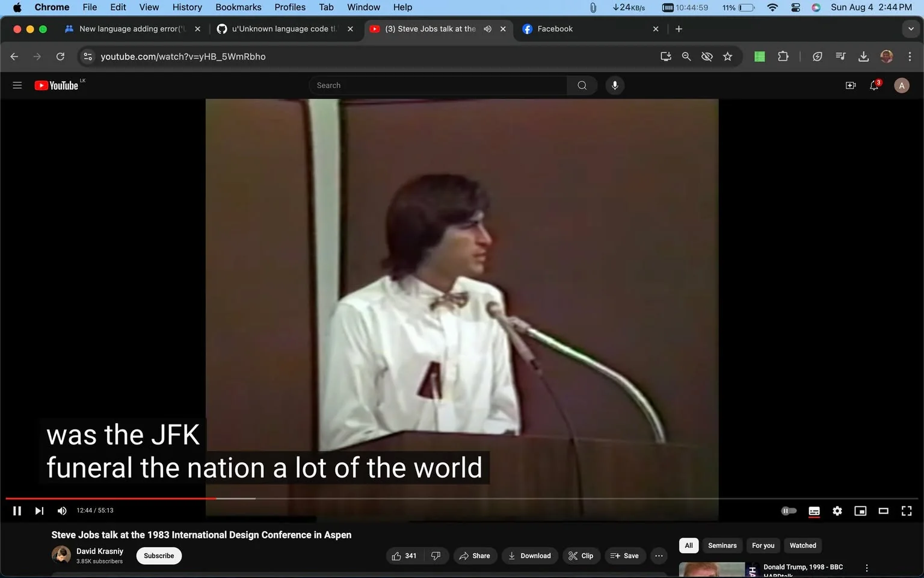Switch to New language adding error tab

click(132, 29)
